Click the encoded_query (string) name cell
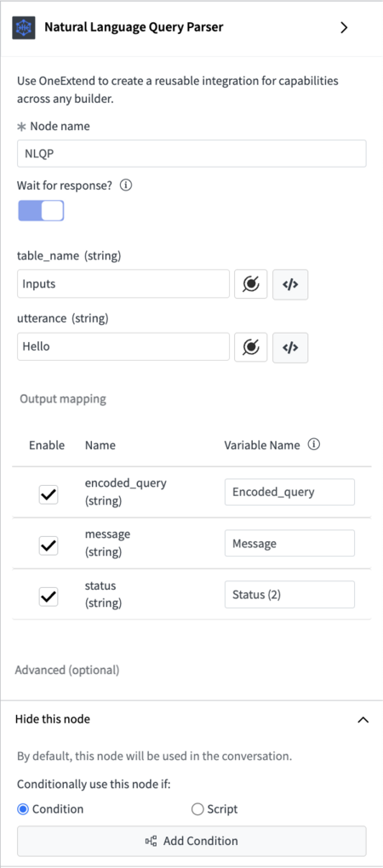The image size is (383, 868). [126, 490]
